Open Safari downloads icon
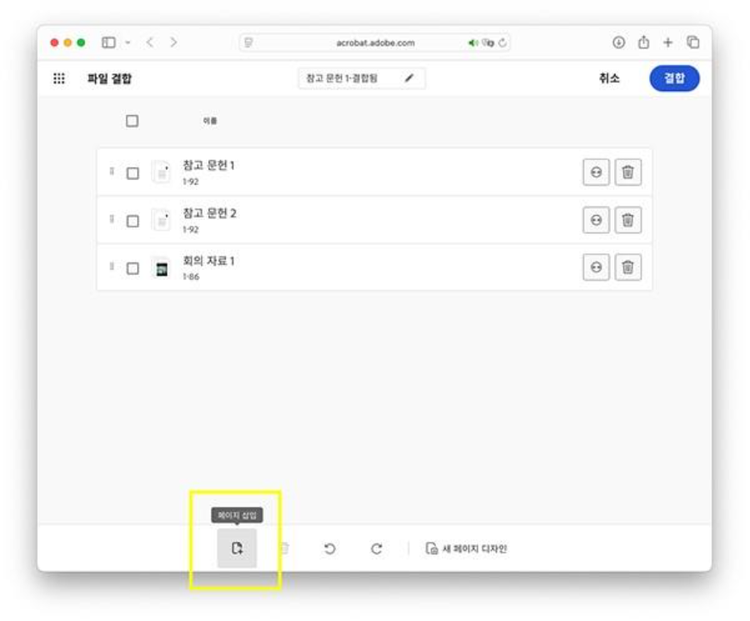 tap(618, 43)
